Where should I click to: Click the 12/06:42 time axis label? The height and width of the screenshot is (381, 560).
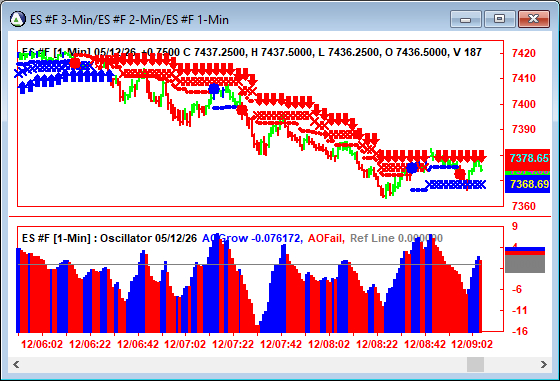(x=138, y=344)
